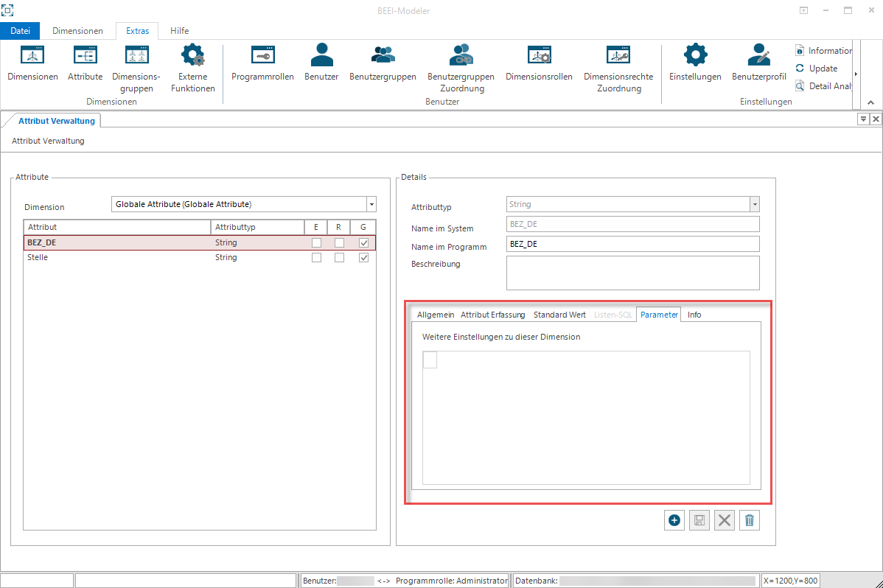
Task: Toggle E checkbox for BEZ_DE
Action: click(316, 242)
